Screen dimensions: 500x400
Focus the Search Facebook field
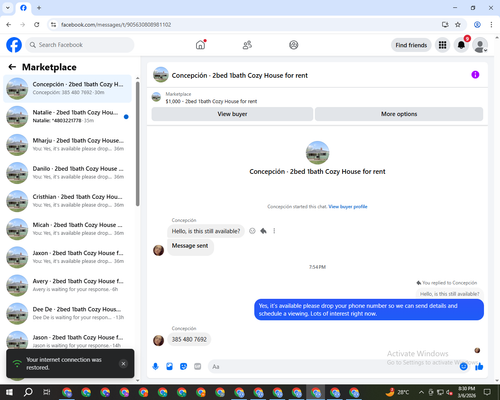[x=80, y=45]
